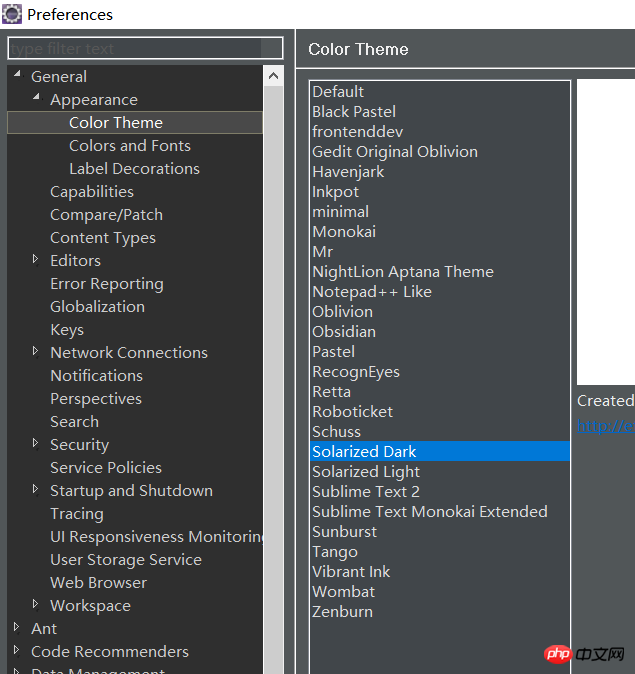Click the theme author hyperlink
This screenshot has height=674, width=635.
tap(606, 427)
